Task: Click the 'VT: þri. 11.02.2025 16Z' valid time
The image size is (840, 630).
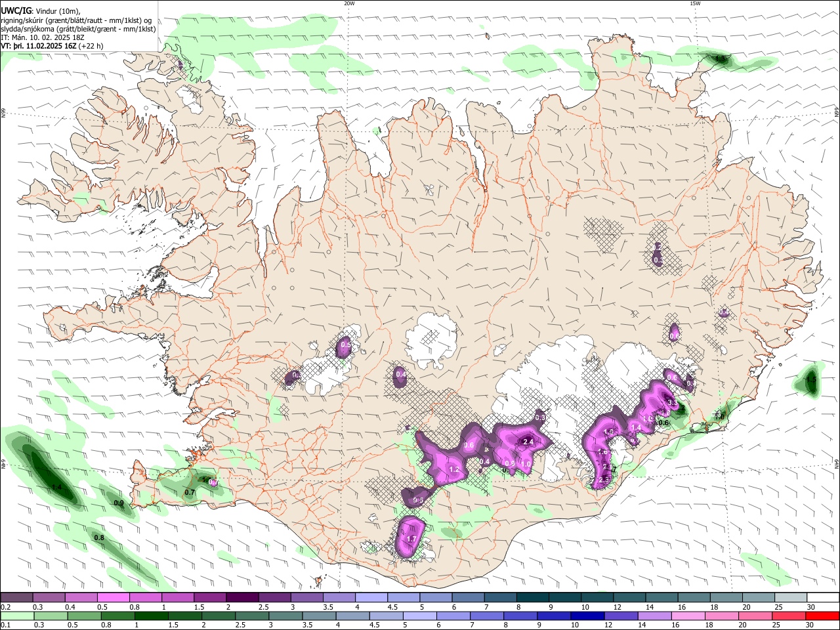Action: point(39,46)
